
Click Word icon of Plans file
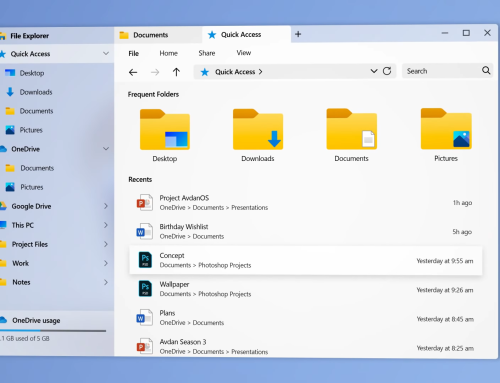tap(145, 318)
